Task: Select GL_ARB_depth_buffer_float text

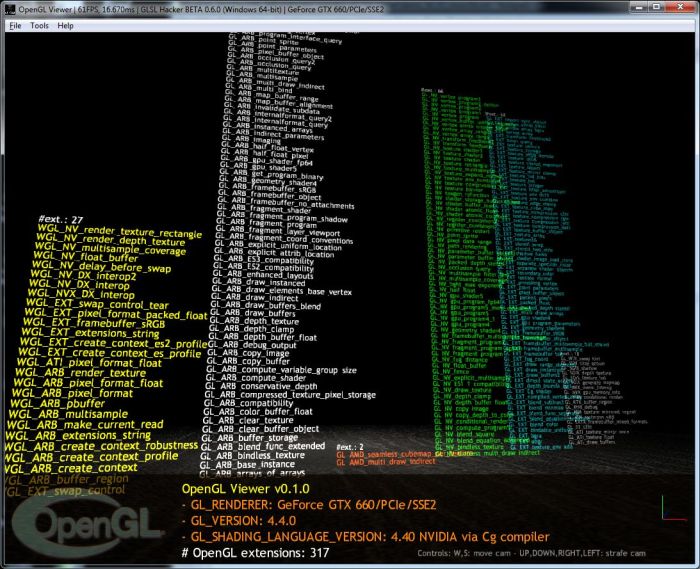Action: coord(262,337)
